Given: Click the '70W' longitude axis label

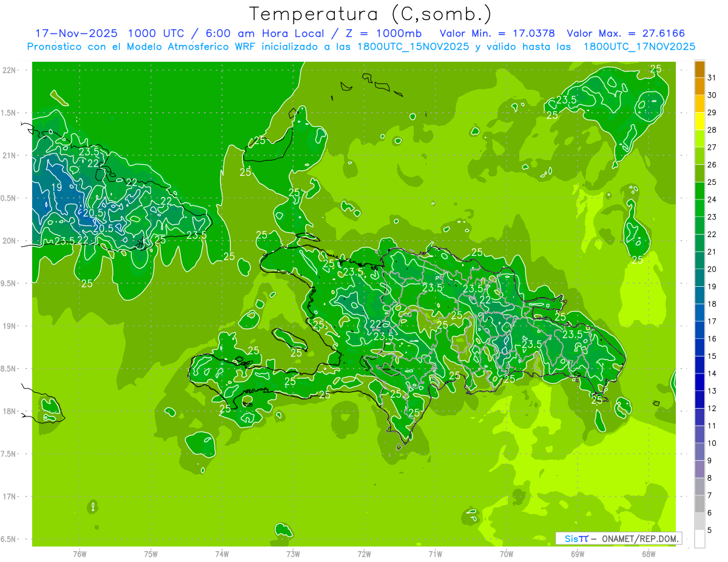Looking at the screenshot, I should point(507,554).
